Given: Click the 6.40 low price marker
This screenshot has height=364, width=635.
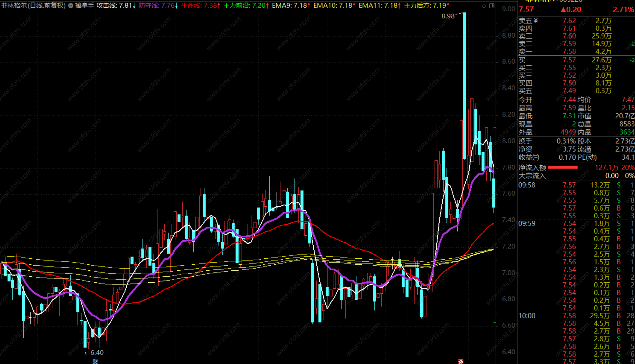Looking at the screenshot, I should point(96,353).
